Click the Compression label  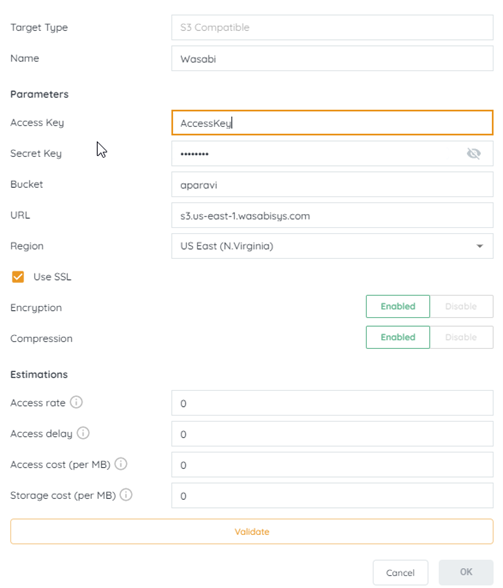tap(41, 339)
